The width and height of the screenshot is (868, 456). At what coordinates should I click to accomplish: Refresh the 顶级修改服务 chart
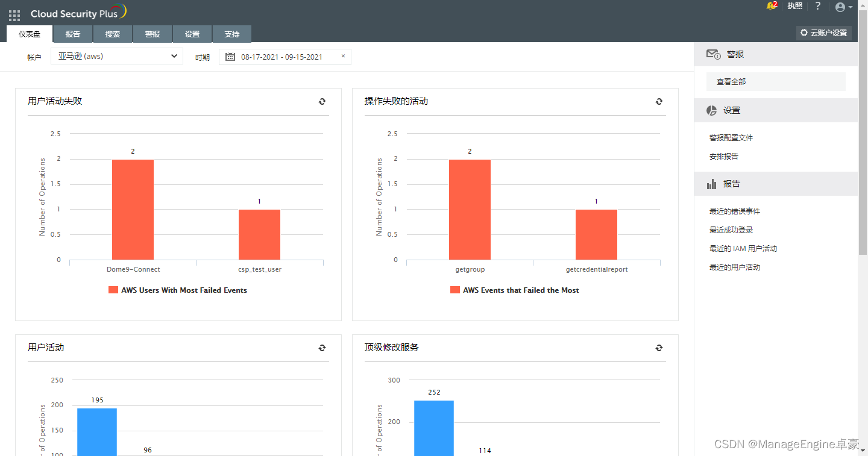click(659, 348)
